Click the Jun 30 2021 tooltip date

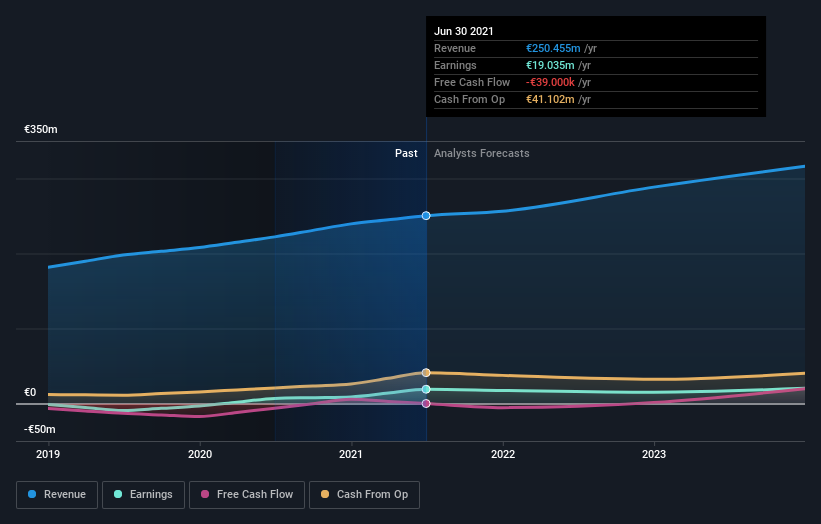[464, 31]
